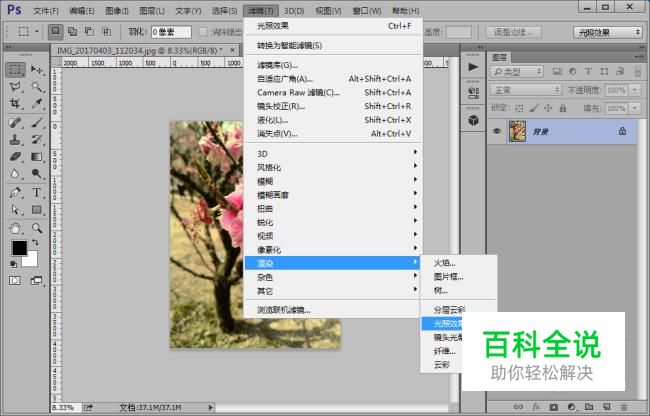This screenshot has height=416, width=650.
Task: Toggle lock image pixels brush icon
Action: click(534, 108)
